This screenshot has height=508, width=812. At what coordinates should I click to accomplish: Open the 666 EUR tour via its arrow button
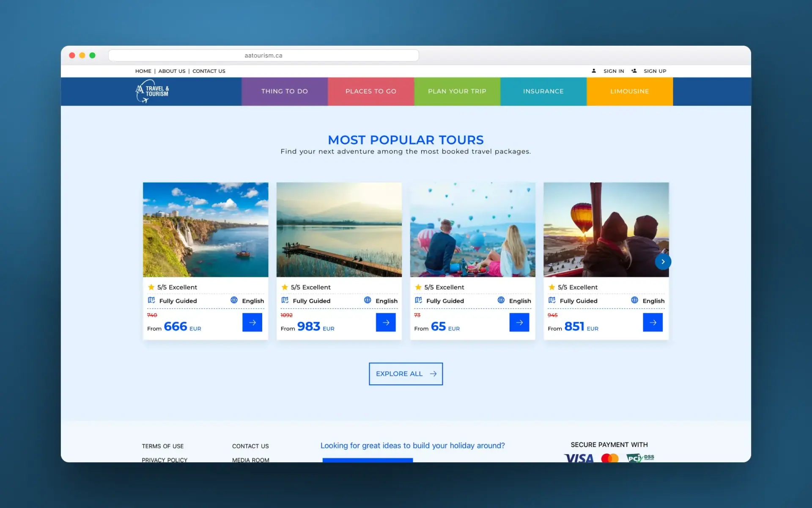(252, 323)
